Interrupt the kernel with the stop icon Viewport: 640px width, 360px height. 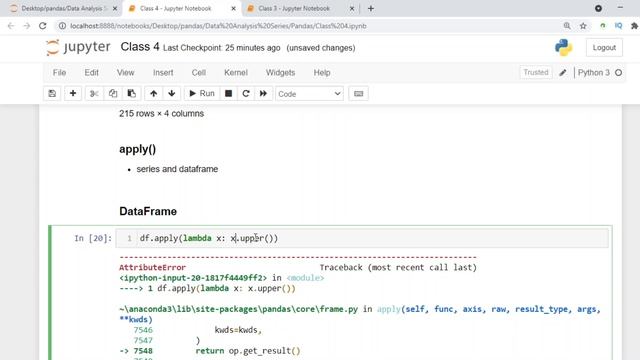click(x=229, y=93)
